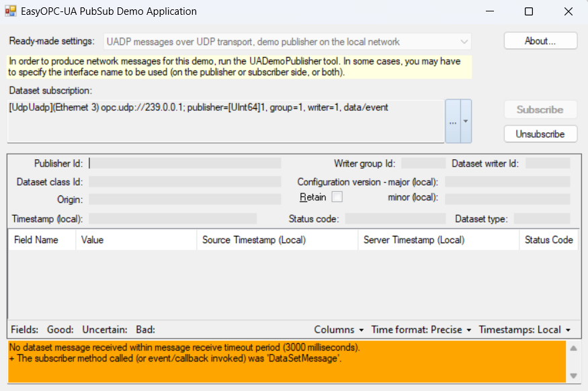This screenshot has height=391, width=588.
Task: Open the Ready-made settings combo box
Action: (287, 42)
